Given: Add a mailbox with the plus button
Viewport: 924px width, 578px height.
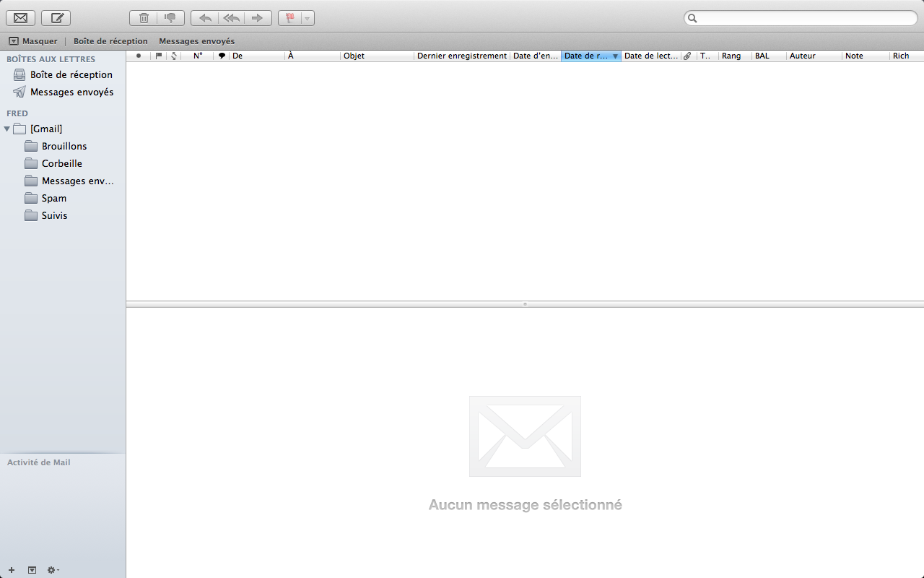Looking at the screenshot, I should coord(12,570).
